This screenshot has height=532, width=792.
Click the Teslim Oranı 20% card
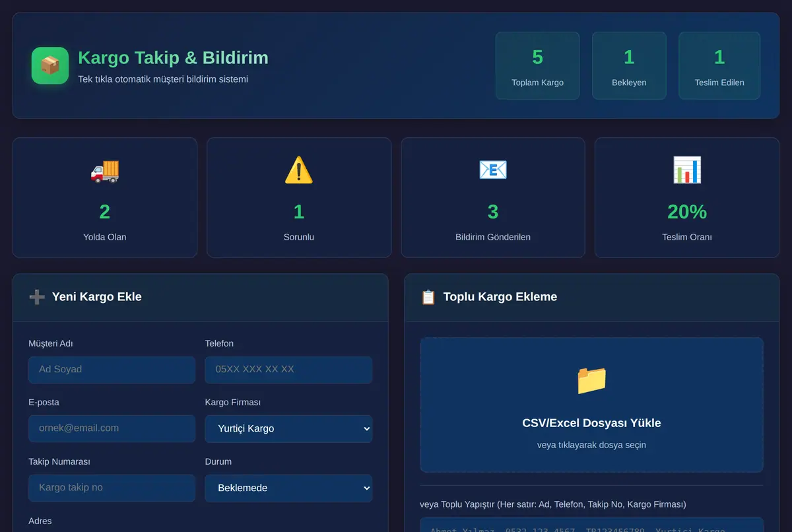pyautogui.click(x=687, y=197)
